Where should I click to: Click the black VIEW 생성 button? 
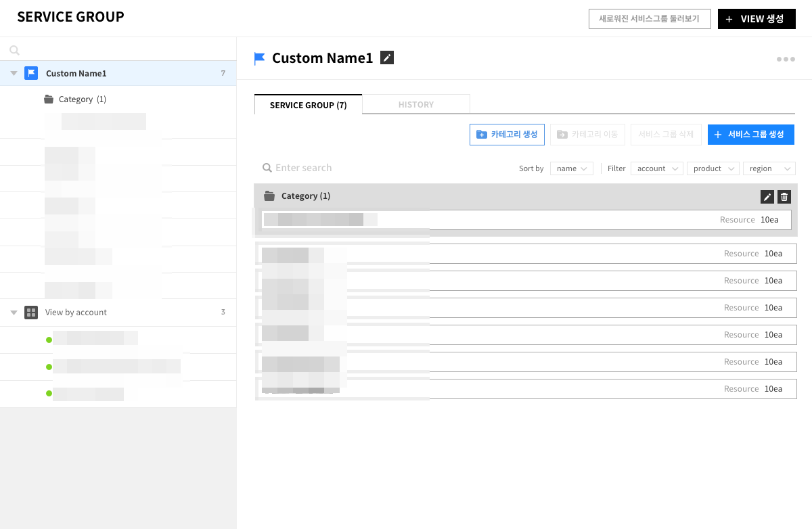click(x=757, y=19)
